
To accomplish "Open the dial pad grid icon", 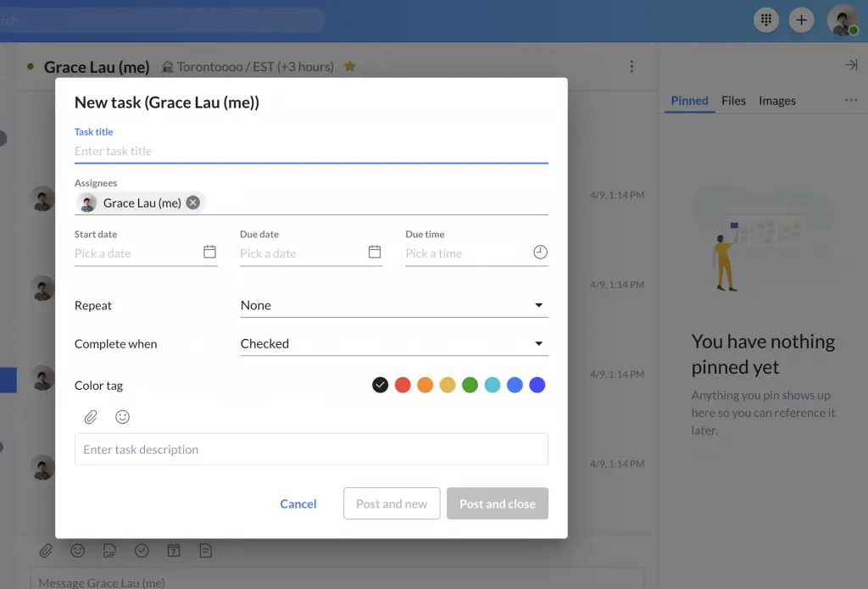I will coord(766,19).
